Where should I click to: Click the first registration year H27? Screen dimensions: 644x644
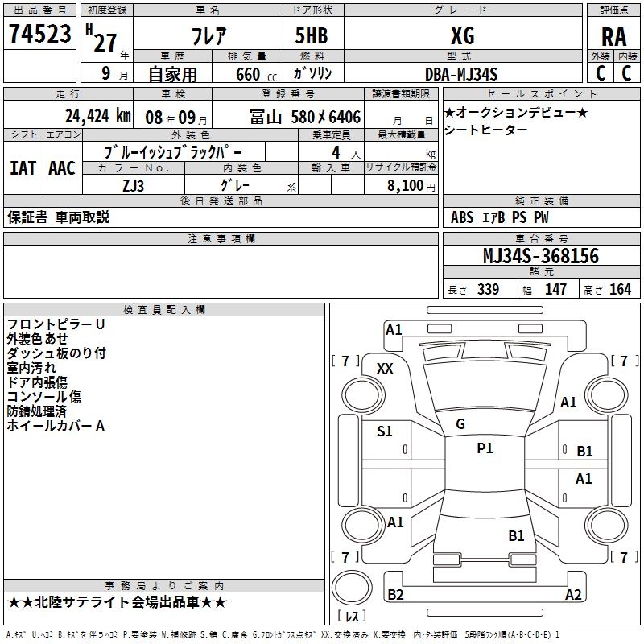(101, 38)
